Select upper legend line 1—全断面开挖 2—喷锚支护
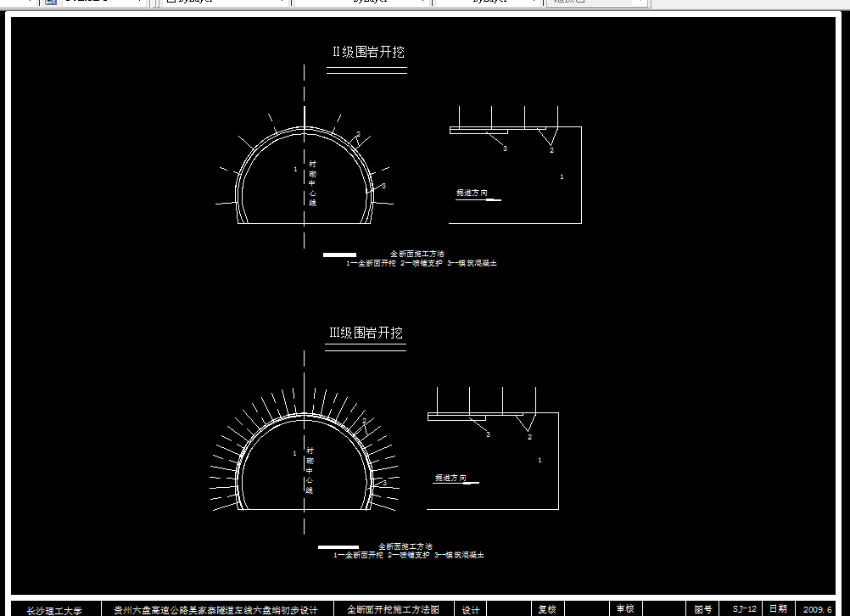This screenshot has width=850, height=616. (x=422, y=263)
